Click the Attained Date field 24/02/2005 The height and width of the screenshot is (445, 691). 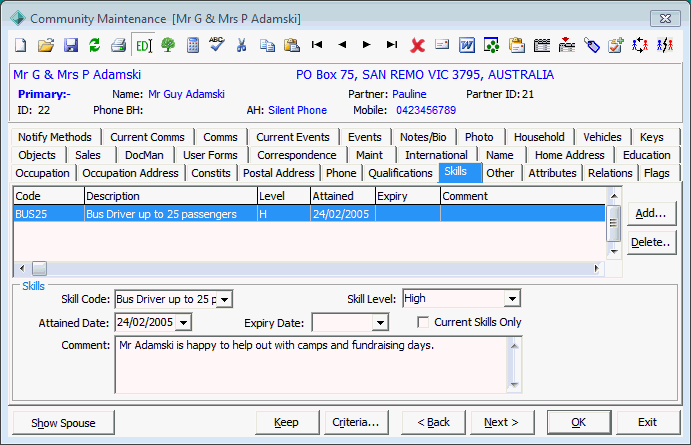click(145, 323)
